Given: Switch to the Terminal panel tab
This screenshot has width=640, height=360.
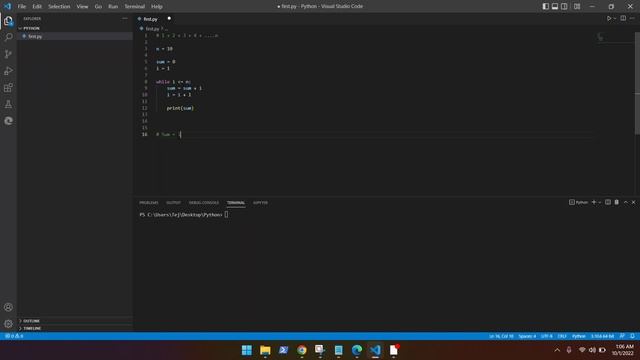Looking at the screenshot, I should point(236,203).
